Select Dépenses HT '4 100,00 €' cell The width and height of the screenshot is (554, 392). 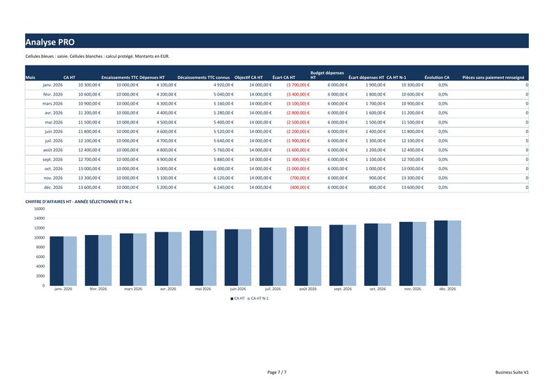pos(167,85)
